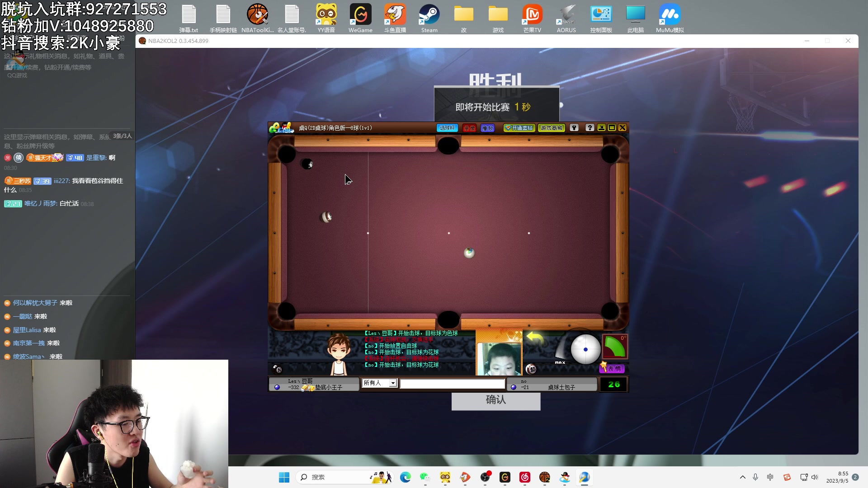The width and height of the screenshot is (868, 488).
Task: Click the cue ball spin control
Action: pyautogui.click(x=585, y=349)
